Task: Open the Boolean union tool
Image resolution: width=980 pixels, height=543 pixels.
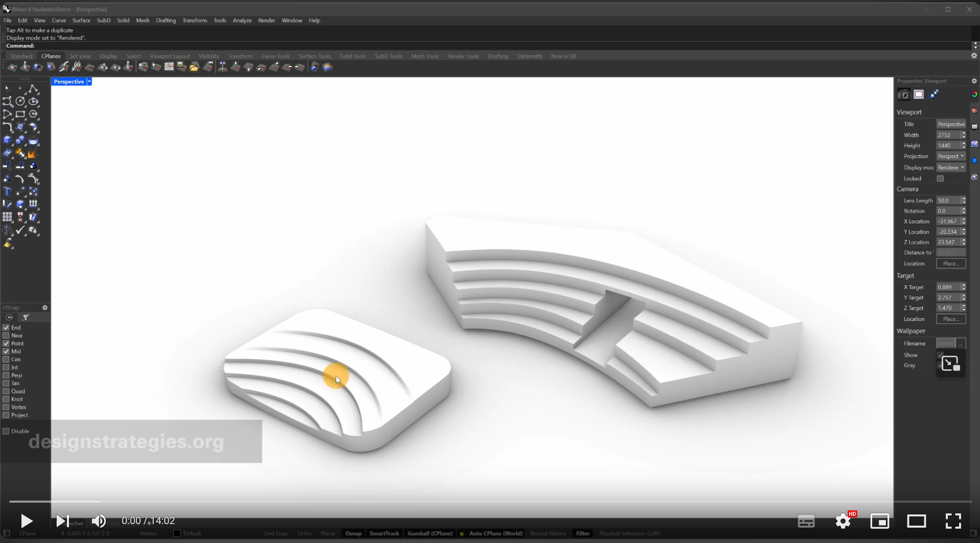Action: 33,166
